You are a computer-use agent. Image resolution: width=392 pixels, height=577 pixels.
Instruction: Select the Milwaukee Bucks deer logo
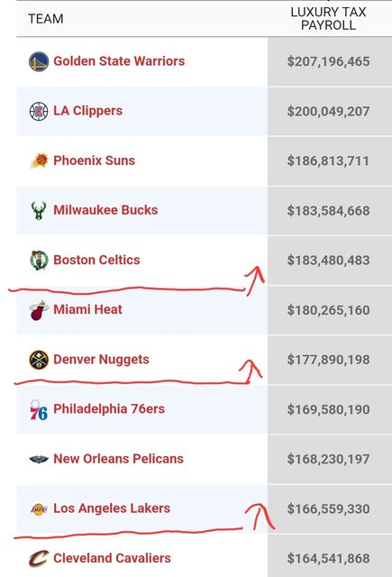[x=39, y=210]
